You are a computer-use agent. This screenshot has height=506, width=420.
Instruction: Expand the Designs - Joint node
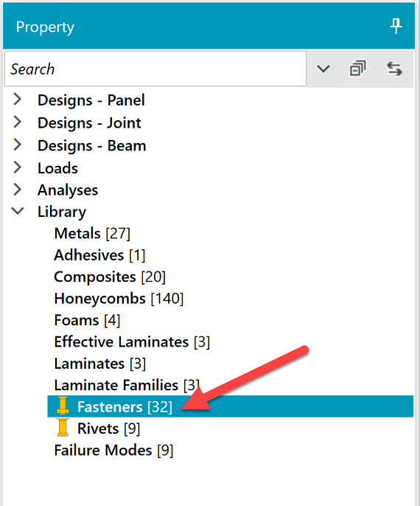pos(18,122)
